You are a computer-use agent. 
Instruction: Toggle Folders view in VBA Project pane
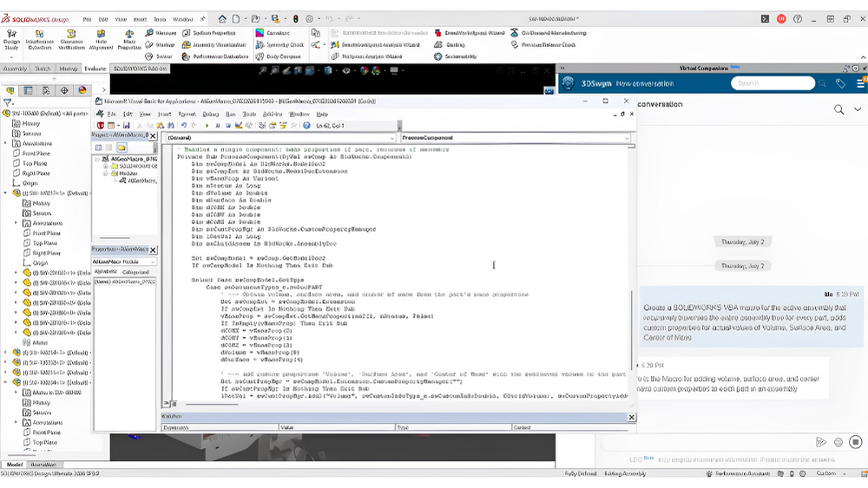click(122, 148)
